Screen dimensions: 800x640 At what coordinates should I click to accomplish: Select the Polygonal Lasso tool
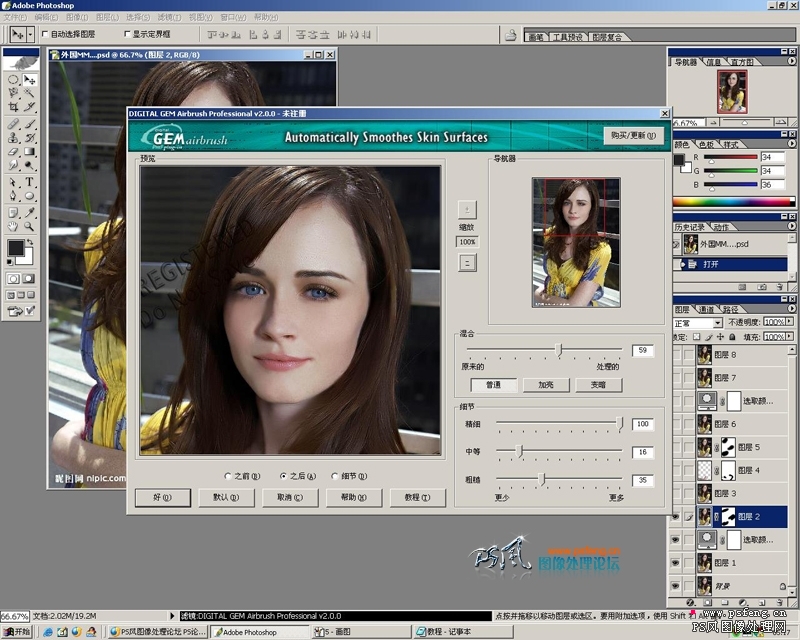click(x=13, y=93)
